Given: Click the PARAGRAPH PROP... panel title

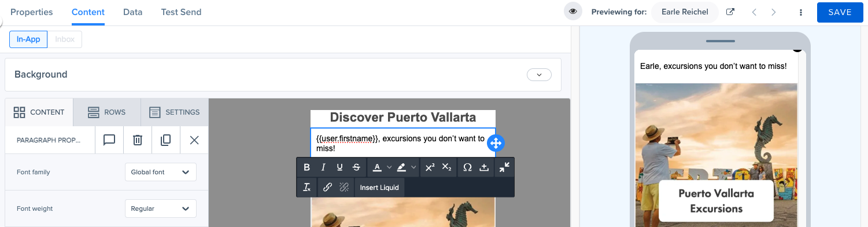Looking at the screenshot, I should (49, 140).
